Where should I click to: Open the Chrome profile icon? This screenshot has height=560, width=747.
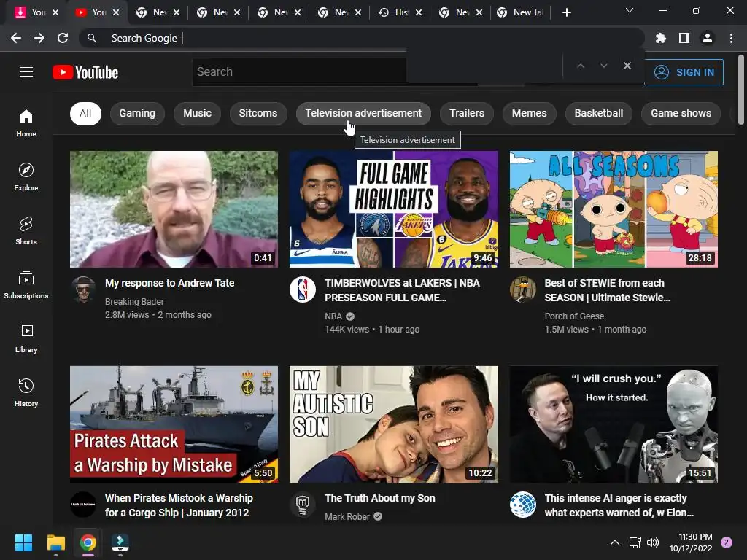point(708,38)
